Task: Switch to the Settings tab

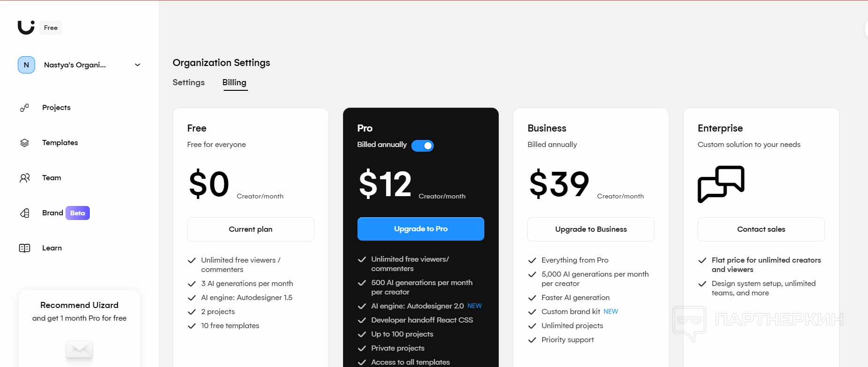Action: (x=189, y=82)
